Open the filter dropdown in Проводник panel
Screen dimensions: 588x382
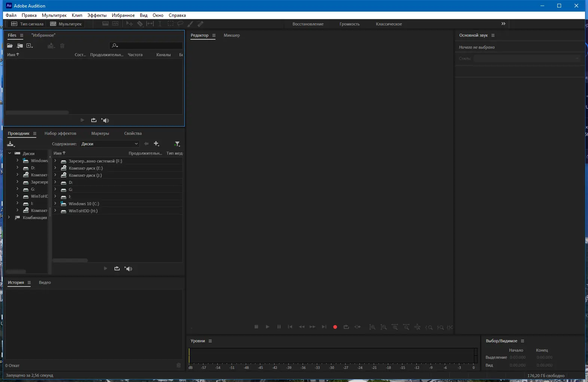tap(177, 144)
